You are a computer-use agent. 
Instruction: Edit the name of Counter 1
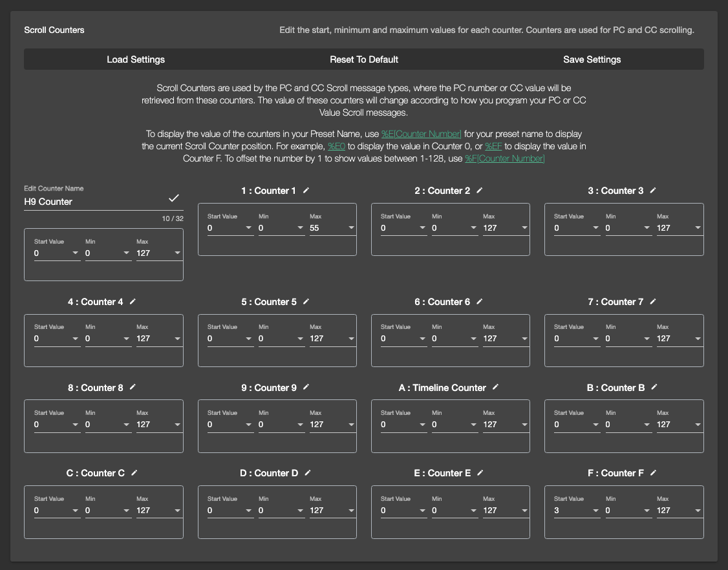coord(306,190)
